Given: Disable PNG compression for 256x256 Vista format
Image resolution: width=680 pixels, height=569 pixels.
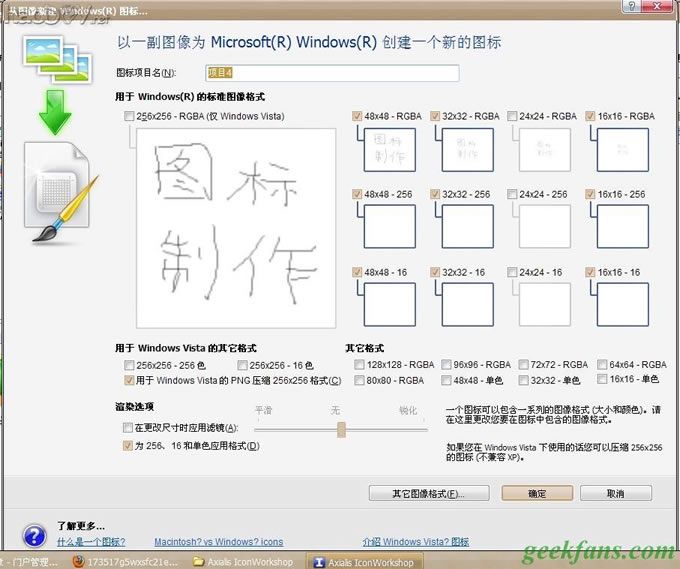Looking at the screenshot, I should pyautogui.click(x=128, y=381).
